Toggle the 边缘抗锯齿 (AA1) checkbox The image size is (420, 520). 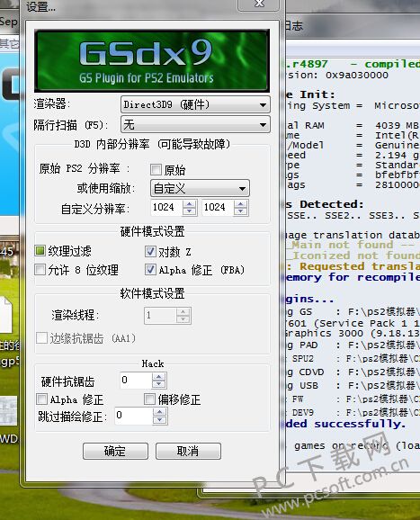coord(41,338)
